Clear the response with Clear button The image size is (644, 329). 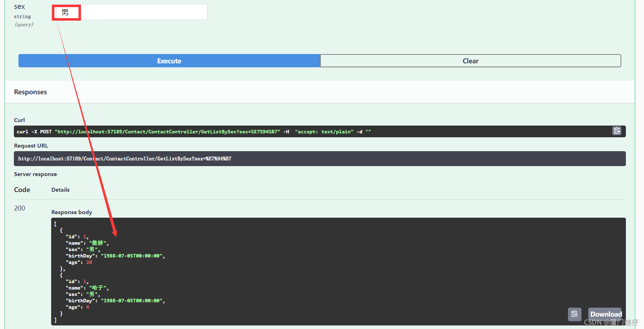coord(471,61)
